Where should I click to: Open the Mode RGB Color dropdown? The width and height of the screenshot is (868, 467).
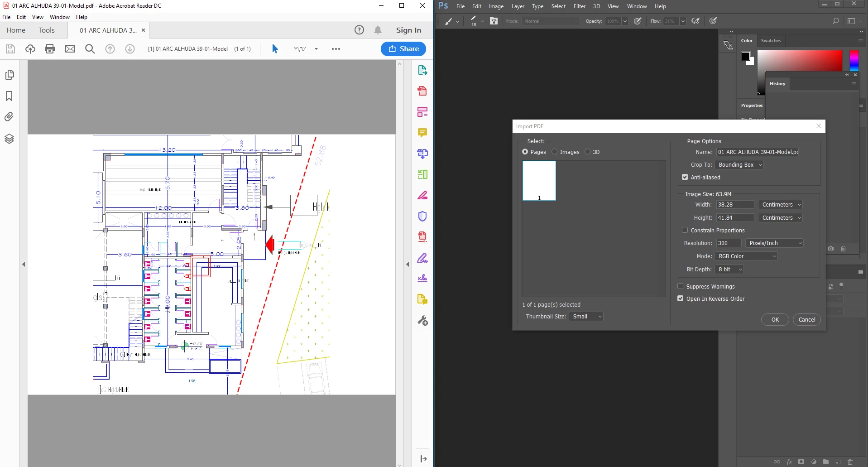coord(746,256)
